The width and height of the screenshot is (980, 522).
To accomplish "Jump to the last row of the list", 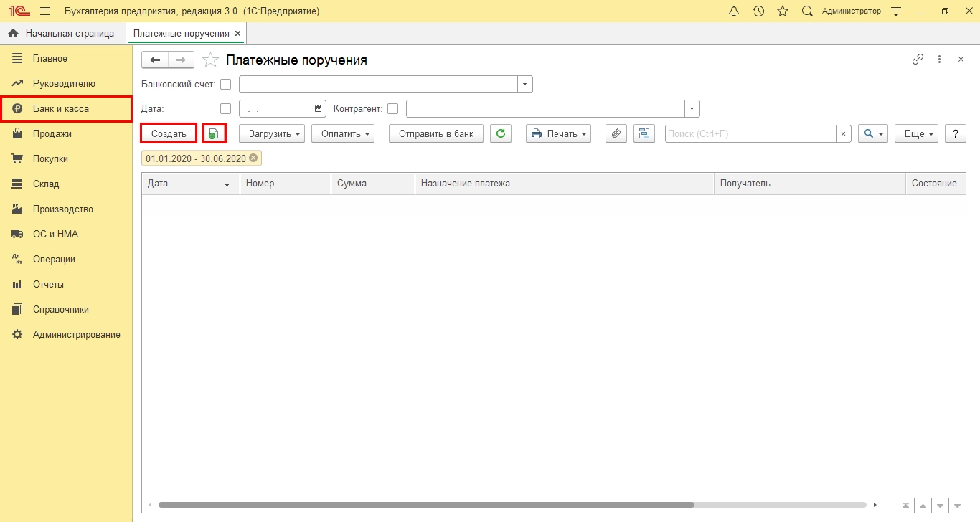I will (x=956, y=505).
